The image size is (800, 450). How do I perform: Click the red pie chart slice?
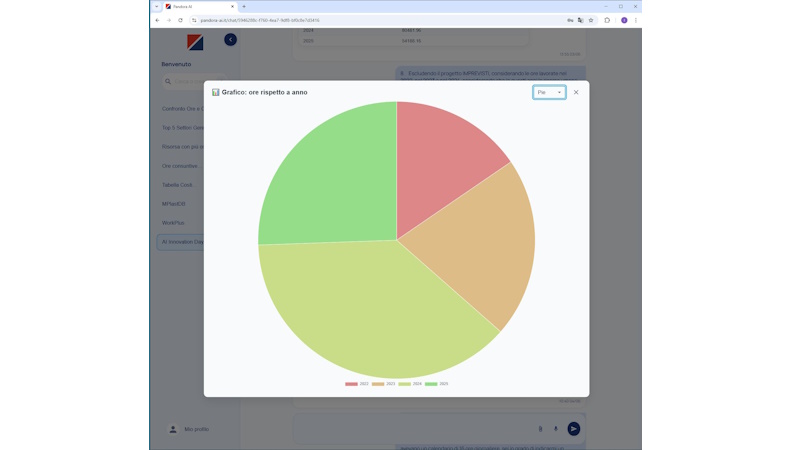445,150
